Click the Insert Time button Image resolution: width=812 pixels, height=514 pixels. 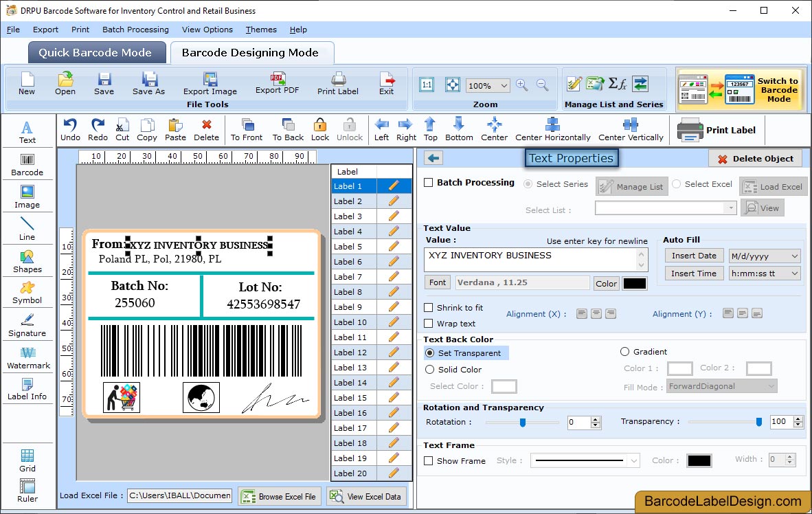pos(694,273)
